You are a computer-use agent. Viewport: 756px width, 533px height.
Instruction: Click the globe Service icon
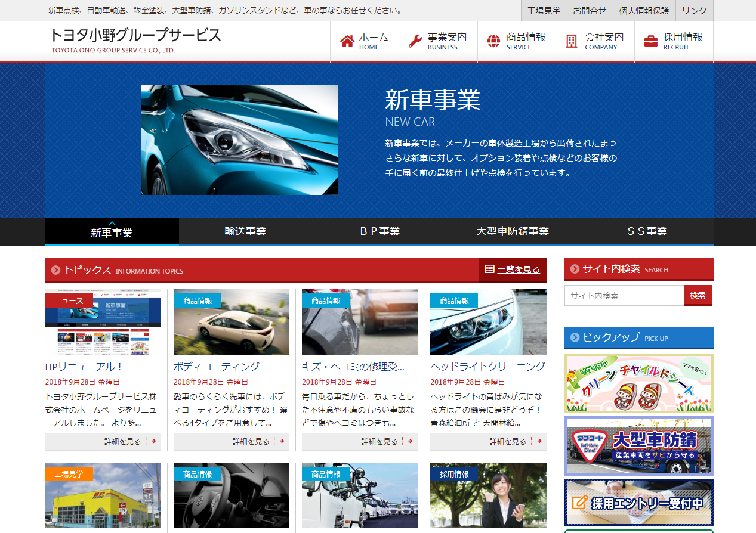coord(493,41)
